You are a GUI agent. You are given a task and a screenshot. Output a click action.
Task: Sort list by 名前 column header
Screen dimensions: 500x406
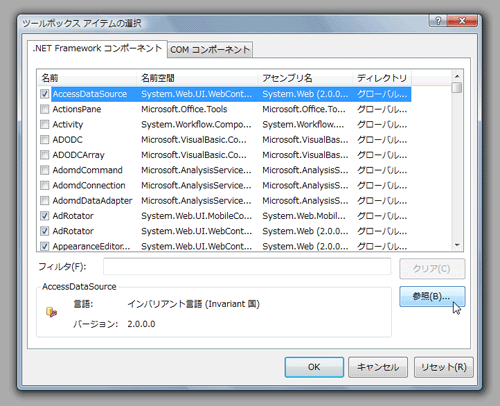click(x=87, y=78)
